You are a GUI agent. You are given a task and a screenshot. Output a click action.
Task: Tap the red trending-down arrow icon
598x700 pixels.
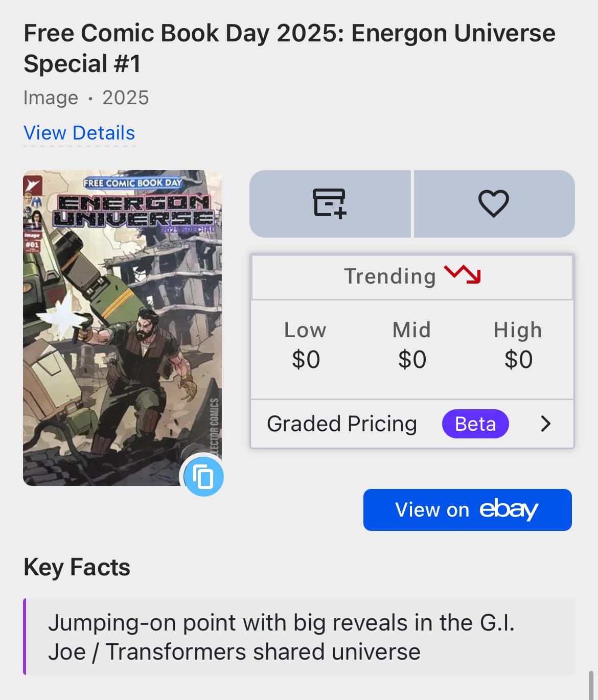click(462, 274)
